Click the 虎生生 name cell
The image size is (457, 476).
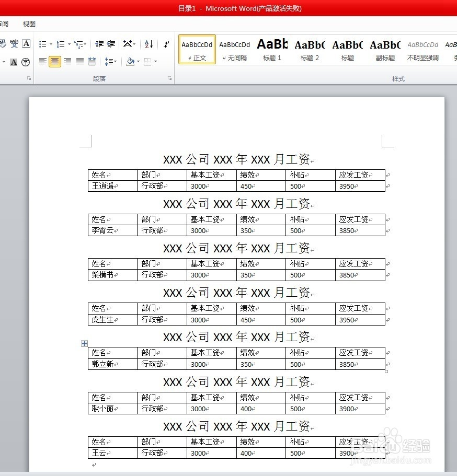[x=113, y=320]
